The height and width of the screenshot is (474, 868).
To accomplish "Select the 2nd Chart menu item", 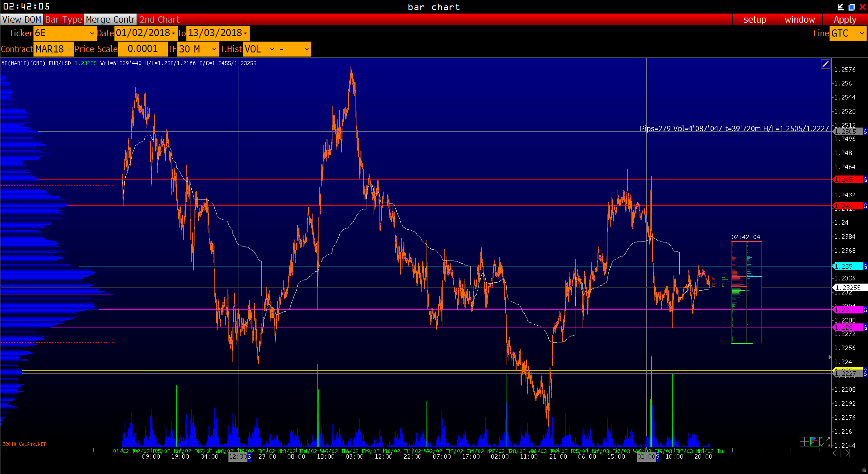I will (x=159, y=19).
